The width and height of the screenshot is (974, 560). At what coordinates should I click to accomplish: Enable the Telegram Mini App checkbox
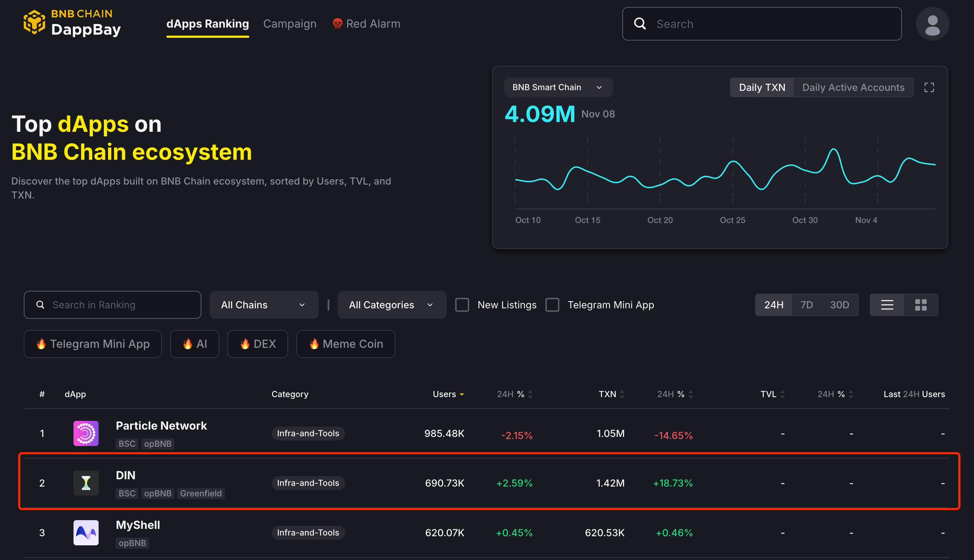pos(552,304)
